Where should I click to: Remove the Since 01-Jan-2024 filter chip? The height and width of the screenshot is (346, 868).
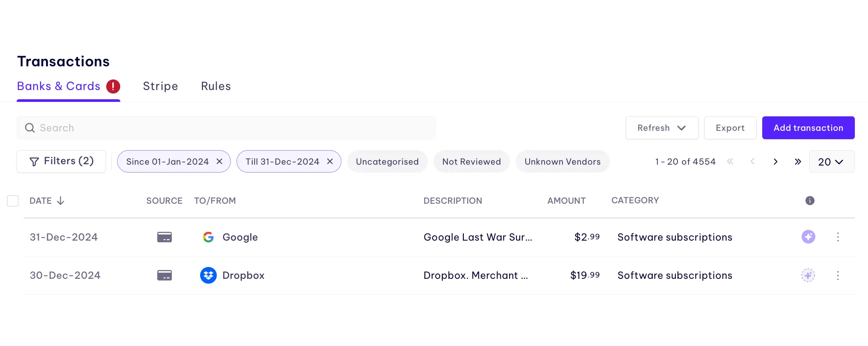click(219, 162)
